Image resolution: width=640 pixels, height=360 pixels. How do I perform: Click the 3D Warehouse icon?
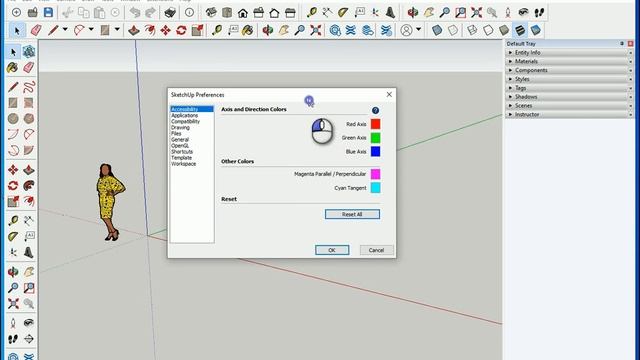click(335, 30)
